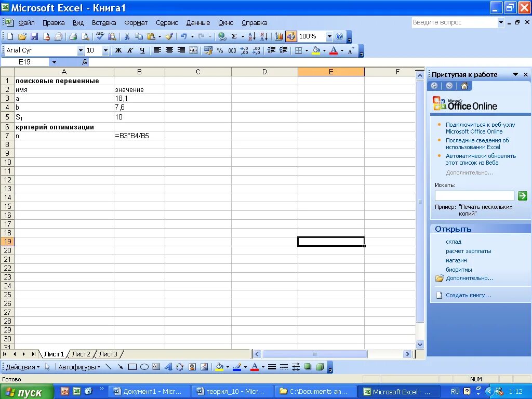Toggle 3-D style on drawing toolbar
532x399 pixels.
point(320,367)
